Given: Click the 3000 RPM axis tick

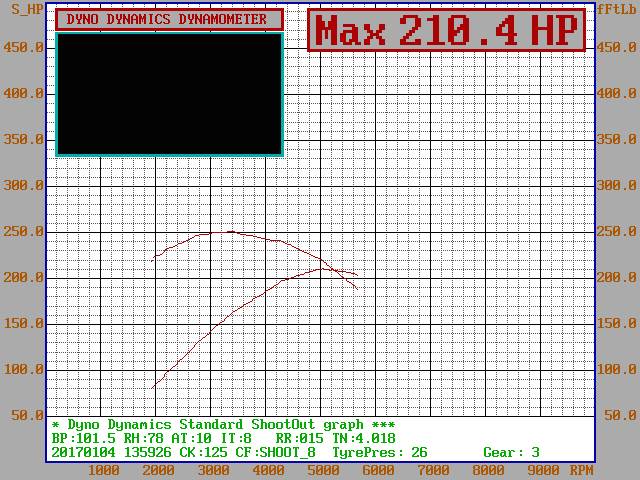Looking at the screenshot, I should [x=213, y=470].
